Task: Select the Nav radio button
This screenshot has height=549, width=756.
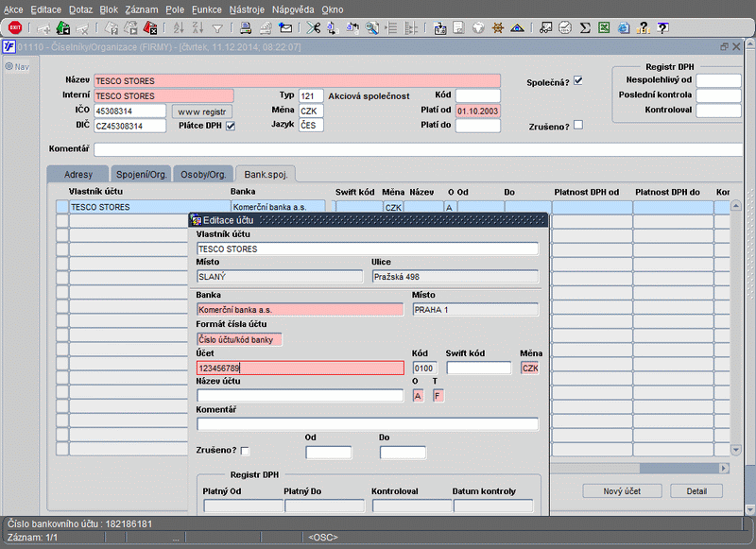Action: coord(9,66)
